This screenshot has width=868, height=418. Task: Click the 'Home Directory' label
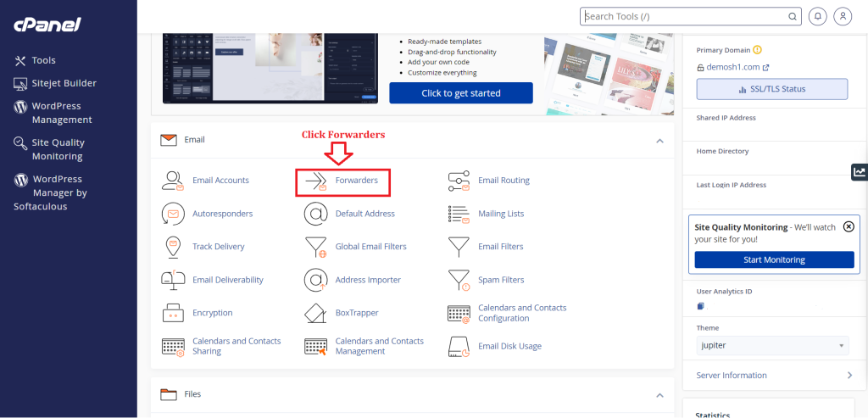[722, 151]
